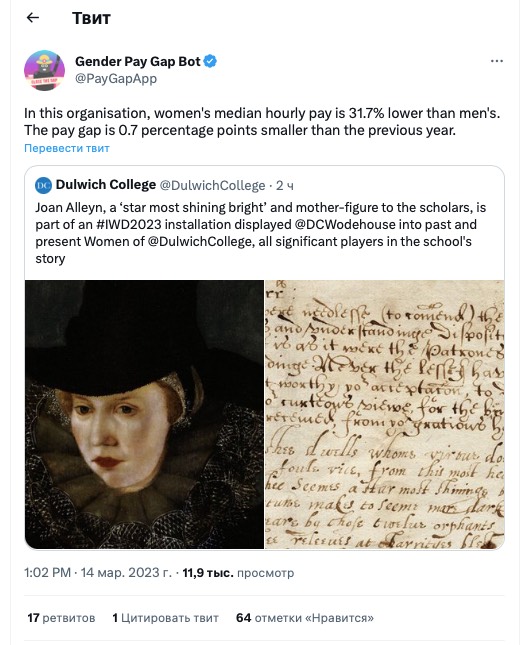522x645 pixels.
Task: Open the three-dot more options menu
Action: 496,61
